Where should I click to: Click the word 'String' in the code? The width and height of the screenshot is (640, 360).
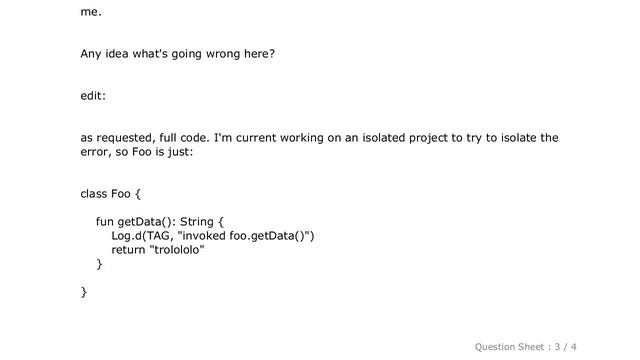coord(197,222)
